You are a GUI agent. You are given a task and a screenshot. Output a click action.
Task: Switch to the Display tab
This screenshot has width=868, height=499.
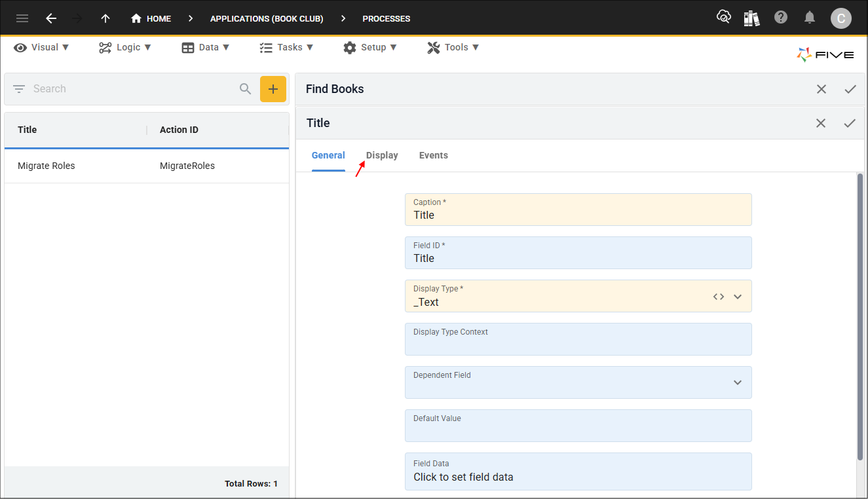pyautogui.click(x=382, y=156)
